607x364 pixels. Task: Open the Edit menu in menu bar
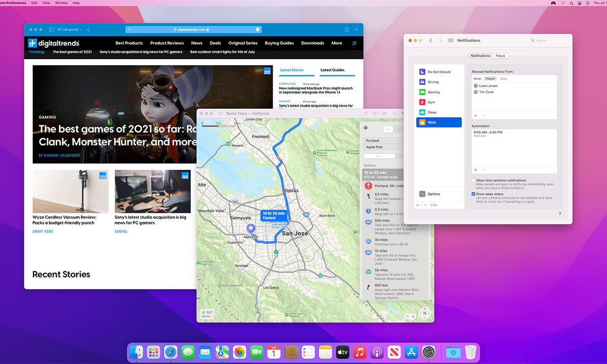pos(34,3)
